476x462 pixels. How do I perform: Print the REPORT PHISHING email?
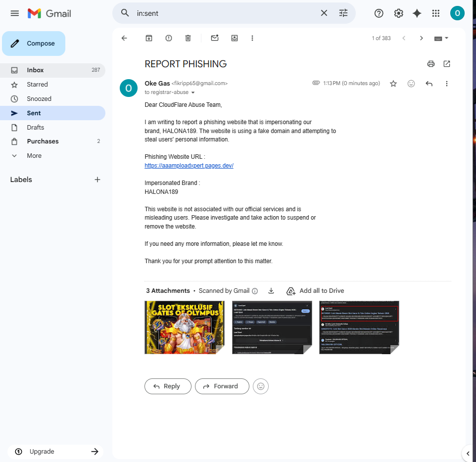tap(431, 64)
